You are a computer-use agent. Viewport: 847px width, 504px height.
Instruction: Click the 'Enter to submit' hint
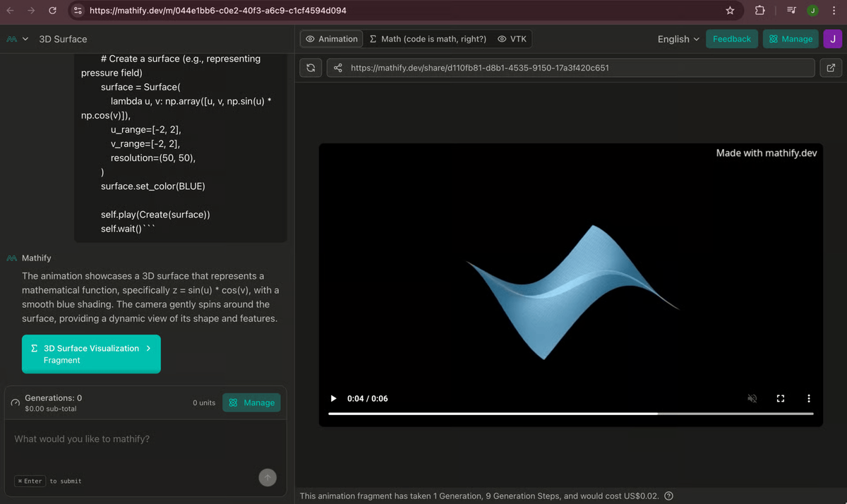pyautogui.click(x=48, y=481)
